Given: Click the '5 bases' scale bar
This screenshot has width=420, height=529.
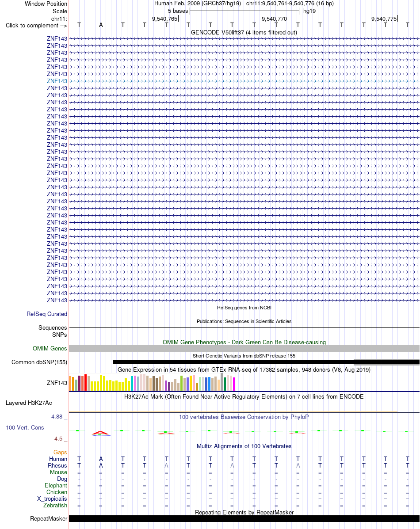Looking at the screenshot, I should click(244, 11).
